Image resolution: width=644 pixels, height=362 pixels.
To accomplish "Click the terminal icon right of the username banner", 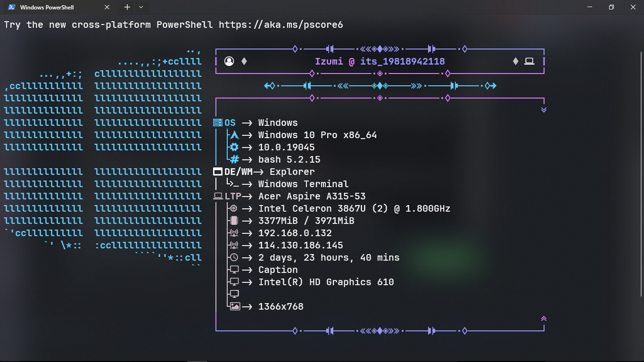I will (x=529, y=61).
